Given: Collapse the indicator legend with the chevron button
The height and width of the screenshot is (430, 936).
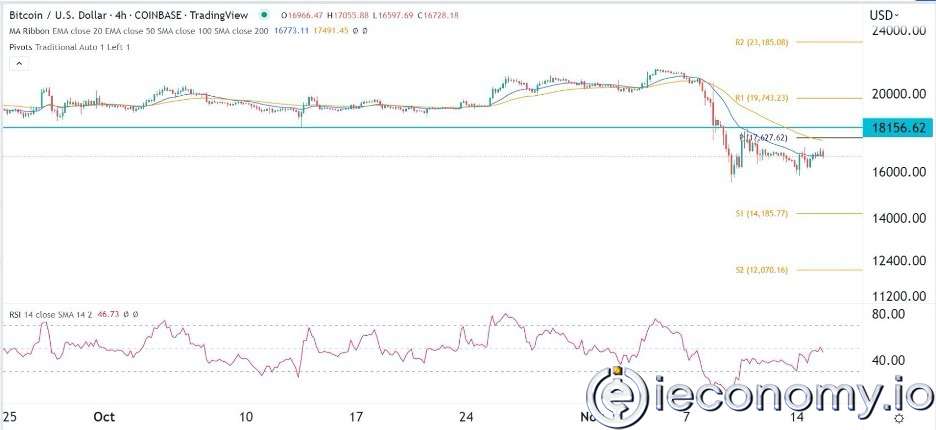Looking at the screenshot, I should (19, 64).
